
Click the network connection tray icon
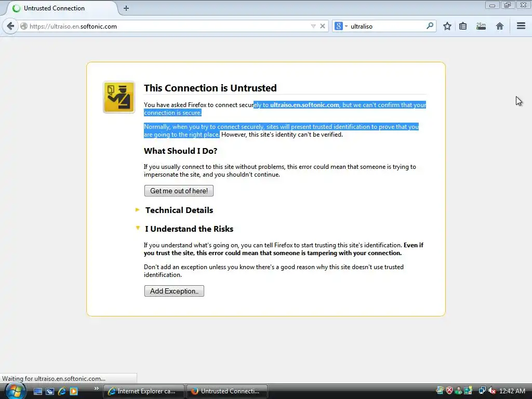482,391
